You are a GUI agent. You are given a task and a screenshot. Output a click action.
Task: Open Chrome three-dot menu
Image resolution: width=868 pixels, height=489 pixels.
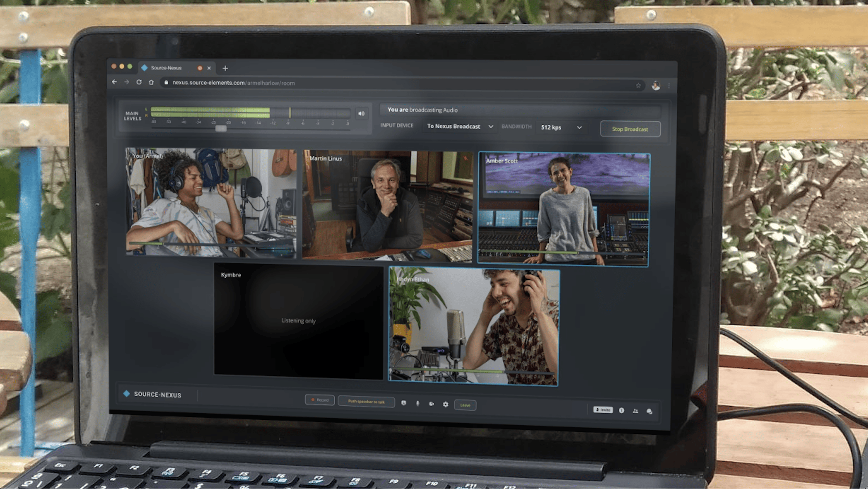click(x=669, y=86)
